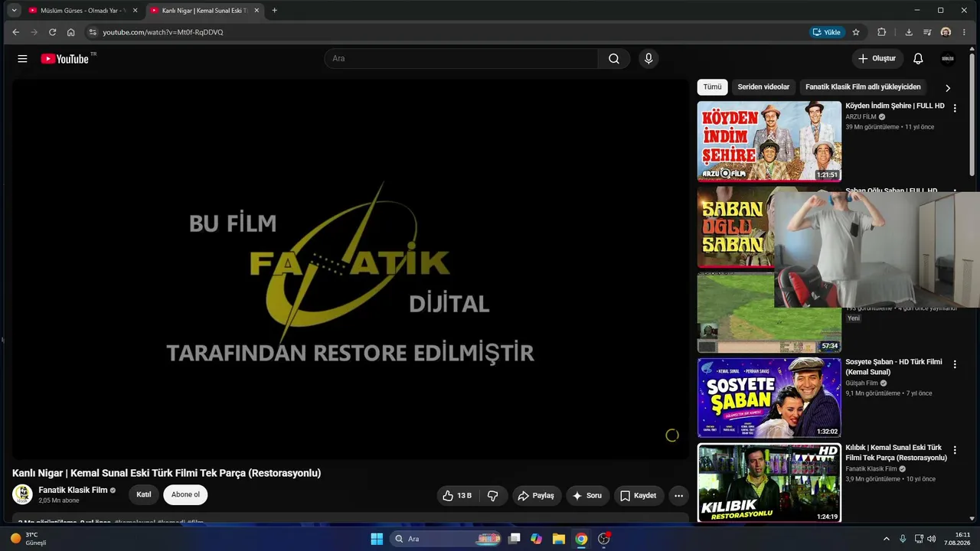Click the Windows taskbar search box
Screen dimensions: 980x551
[447, 539]
